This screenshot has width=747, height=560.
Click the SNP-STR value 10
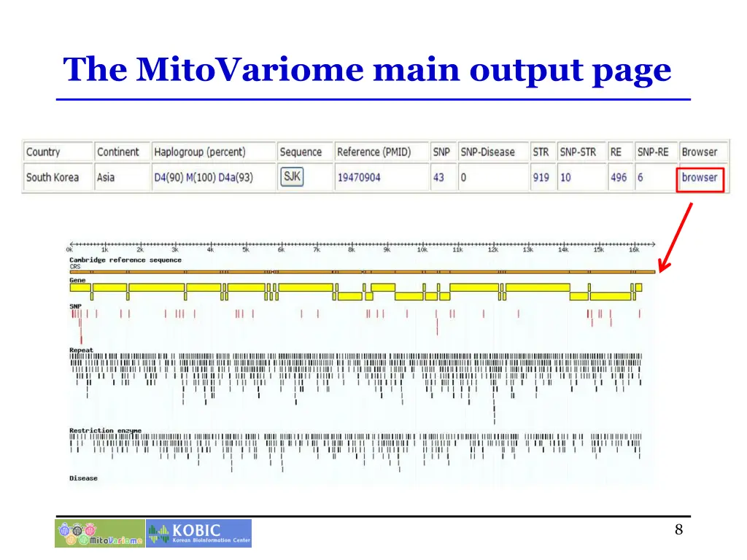565,177
